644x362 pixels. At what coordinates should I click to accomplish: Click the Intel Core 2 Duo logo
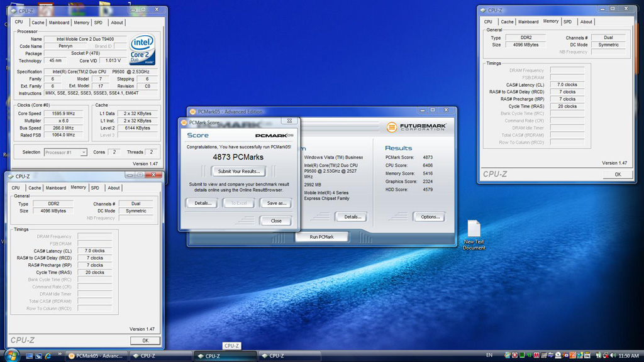point(142,49)
